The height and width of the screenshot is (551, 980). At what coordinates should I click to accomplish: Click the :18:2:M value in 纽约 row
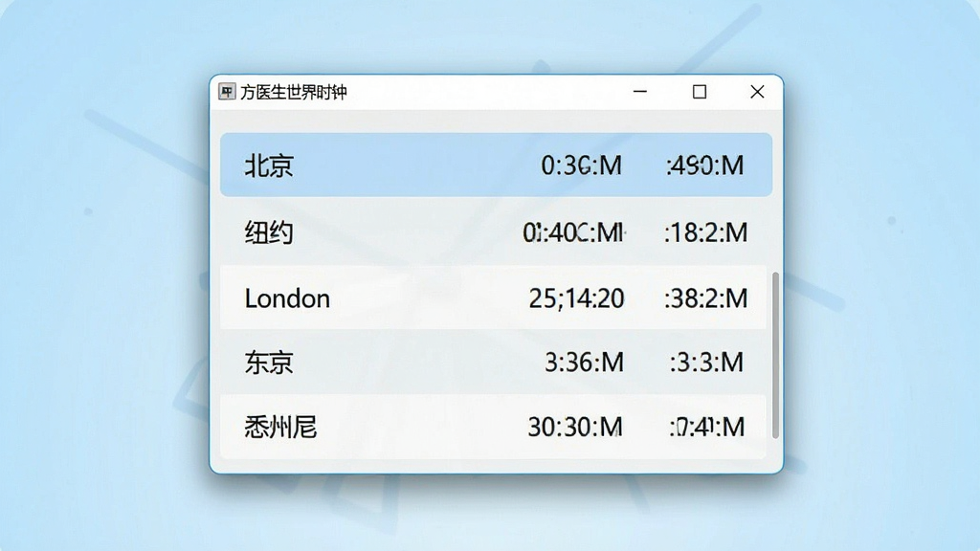705,233
